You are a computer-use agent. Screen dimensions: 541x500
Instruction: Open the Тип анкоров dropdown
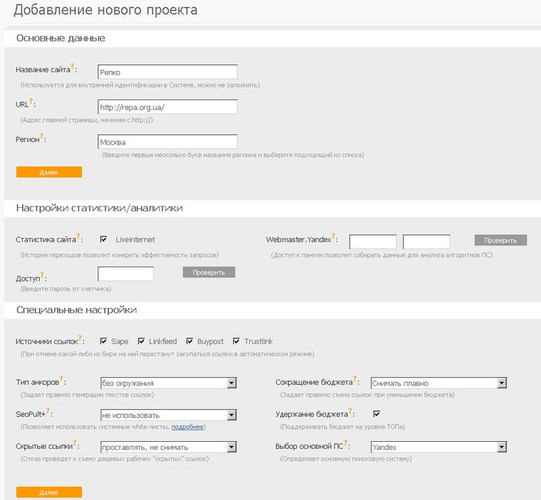[x=168, y=383]
